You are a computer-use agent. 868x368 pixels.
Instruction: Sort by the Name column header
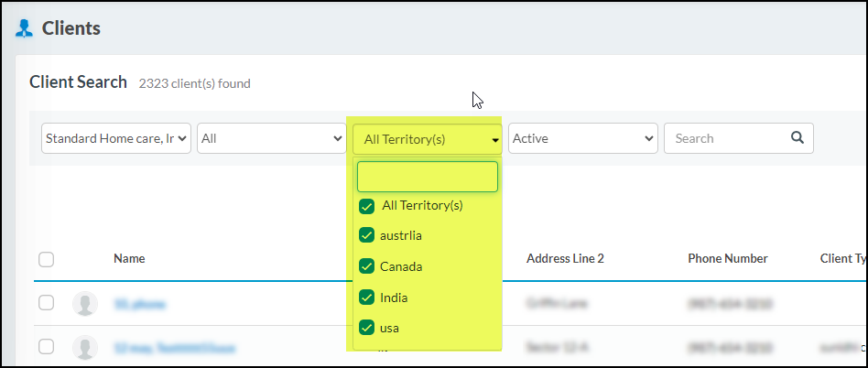point(129,259)
